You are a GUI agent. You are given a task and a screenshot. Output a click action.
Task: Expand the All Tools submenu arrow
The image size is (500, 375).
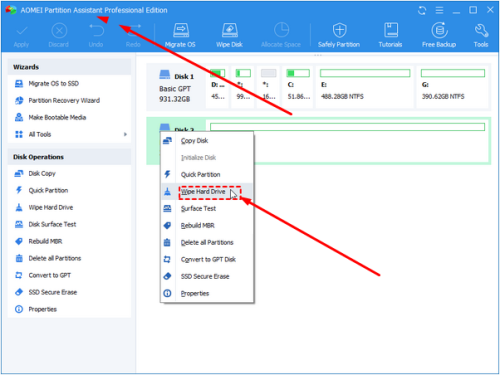125,134
